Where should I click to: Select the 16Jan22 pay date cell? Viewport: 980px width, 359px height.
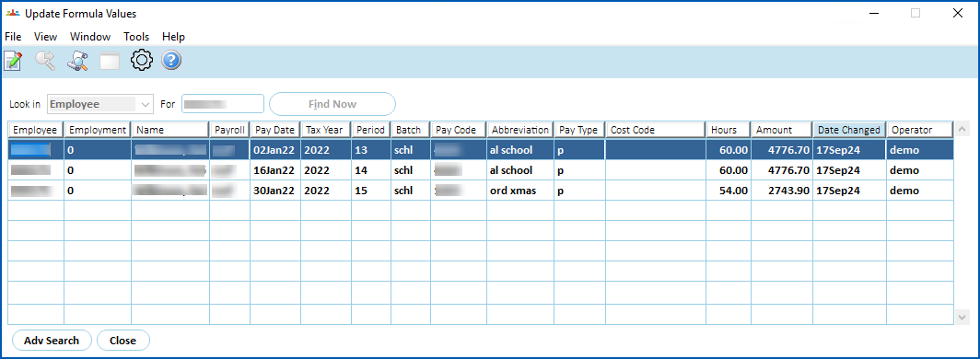point(275,169)
